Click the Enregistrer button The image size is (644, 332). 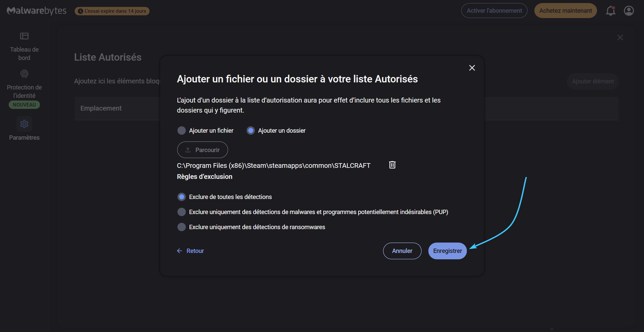point(447,251)
